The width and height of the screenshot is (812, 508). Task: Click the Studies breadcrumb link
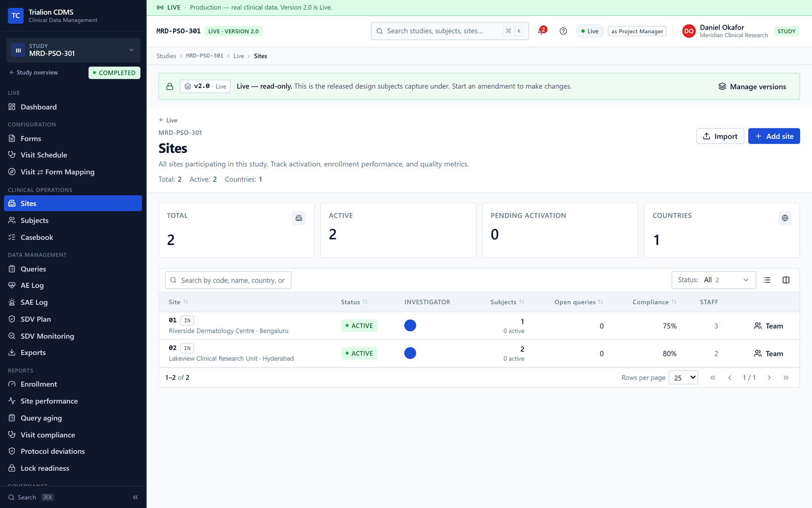pos(166,56)
